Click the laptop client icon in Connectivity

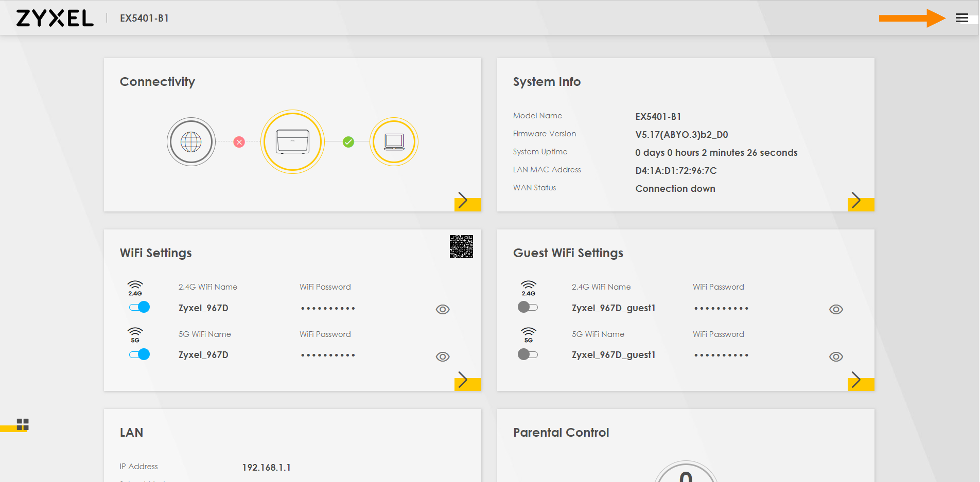[x=394, y=141]
